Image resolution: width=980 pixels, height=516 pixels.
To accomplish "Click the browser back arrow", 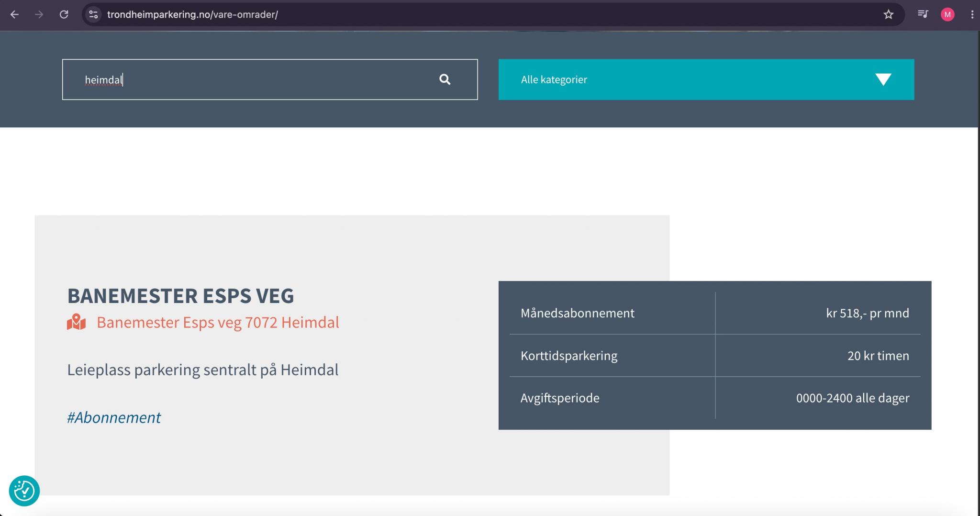I will (x=14, y=14).
